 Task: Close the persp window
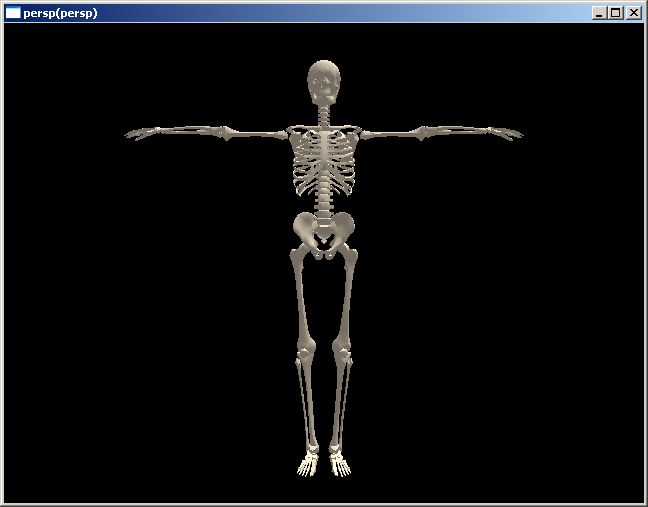(x=634, y=13)
